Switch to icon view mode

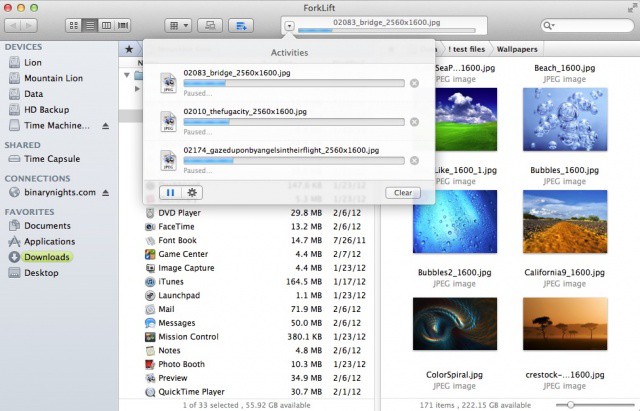click(x=76, y=25)
